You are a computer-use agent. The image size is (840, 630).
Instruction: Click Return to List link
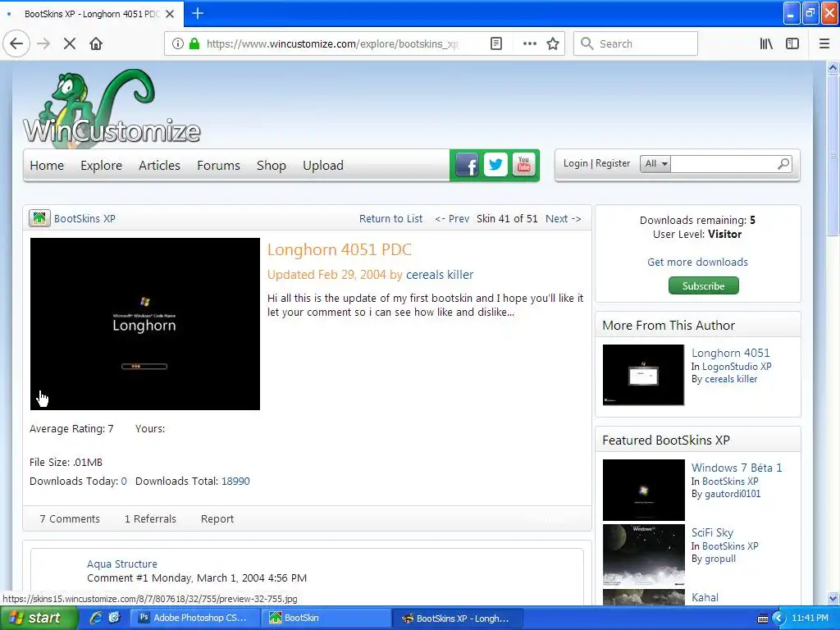pyautogui.click(x=390, y=218)
